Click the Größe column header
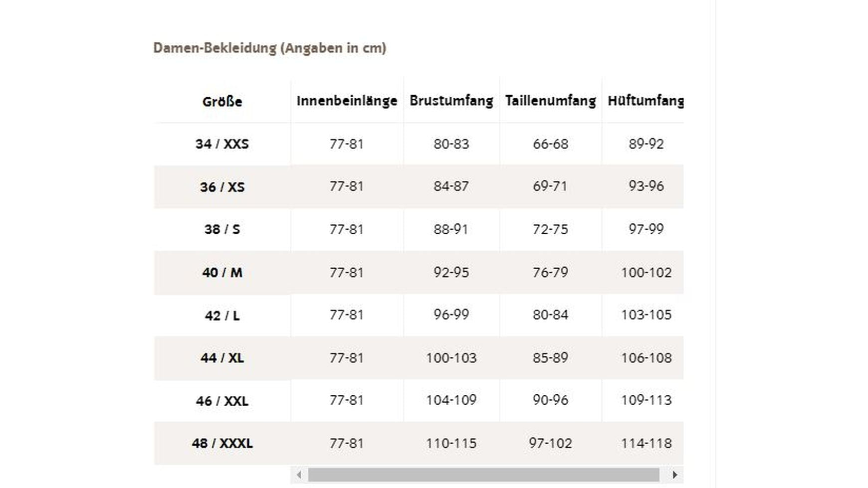 coord(222,102)
